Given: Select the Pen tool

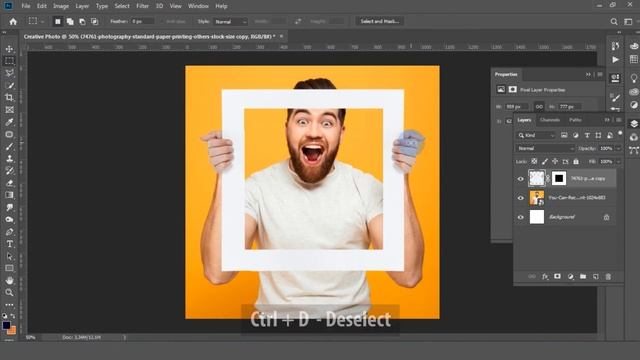Looking at the screenshot, I should click(x=9, y=232).
